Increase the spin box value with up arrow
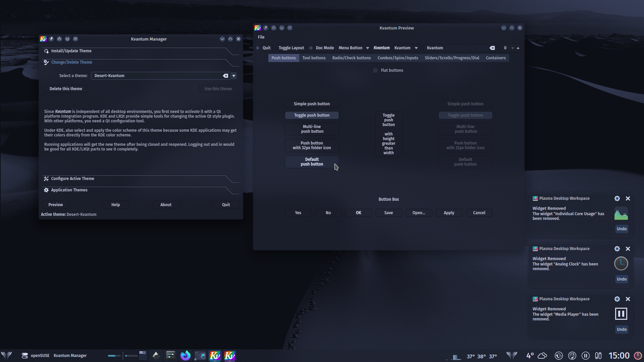644x362 pixels. 518,48
